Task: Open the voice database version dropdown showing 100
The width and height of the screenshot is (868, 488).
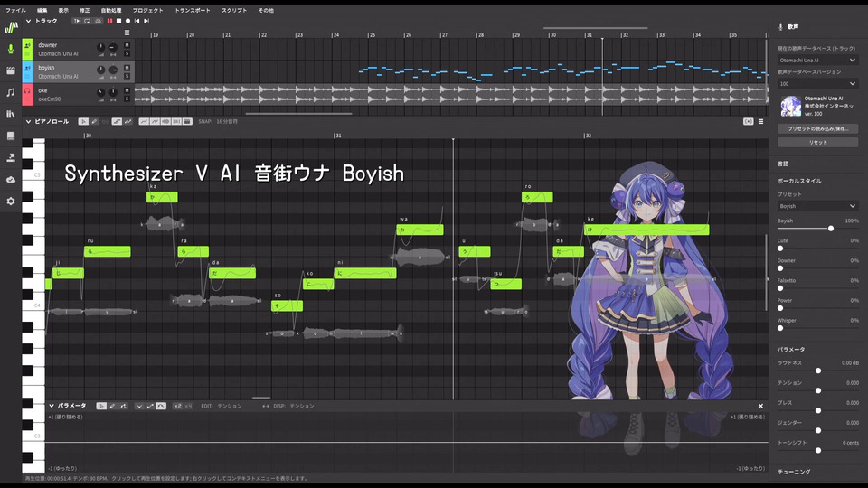Action: 817,83
